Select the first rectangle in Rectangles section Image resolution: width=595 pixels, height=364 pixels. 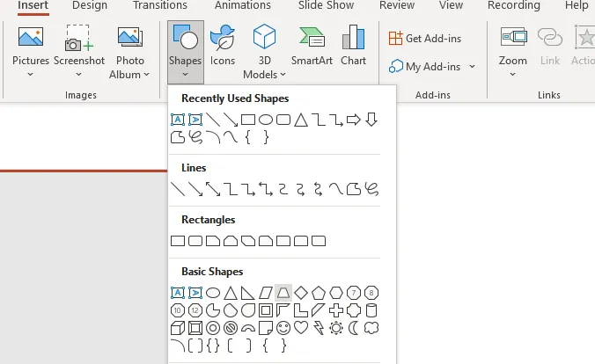pyautogui.click(x=177, y=240)
